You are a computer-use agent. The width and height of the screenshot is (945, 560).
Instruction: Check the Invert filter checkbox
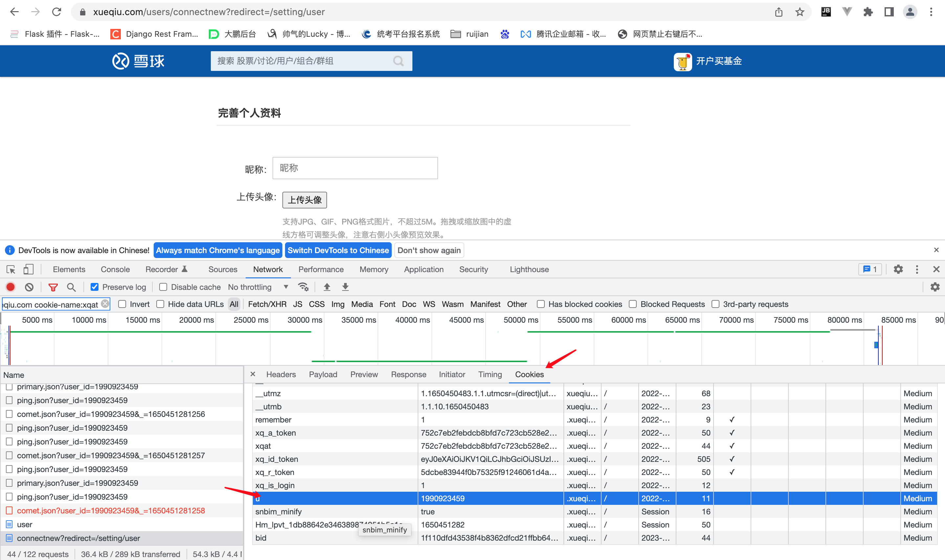(122, 304)
